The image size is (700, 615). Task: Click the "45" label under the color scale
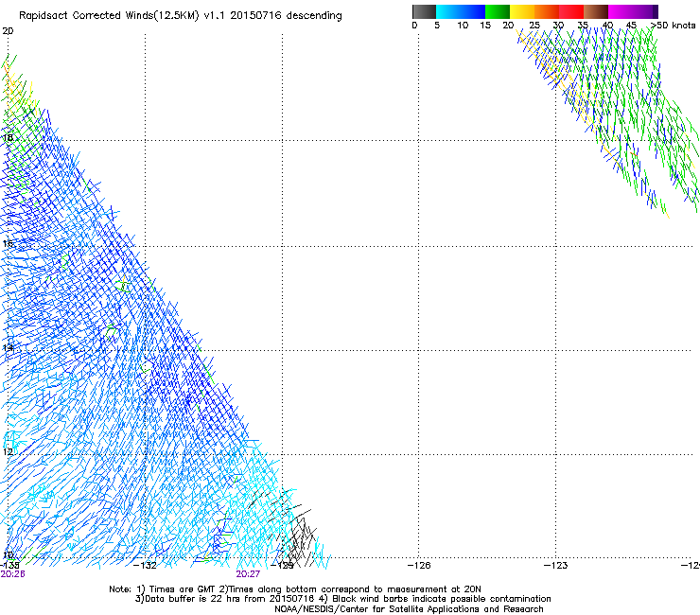(x=631, y=26)
